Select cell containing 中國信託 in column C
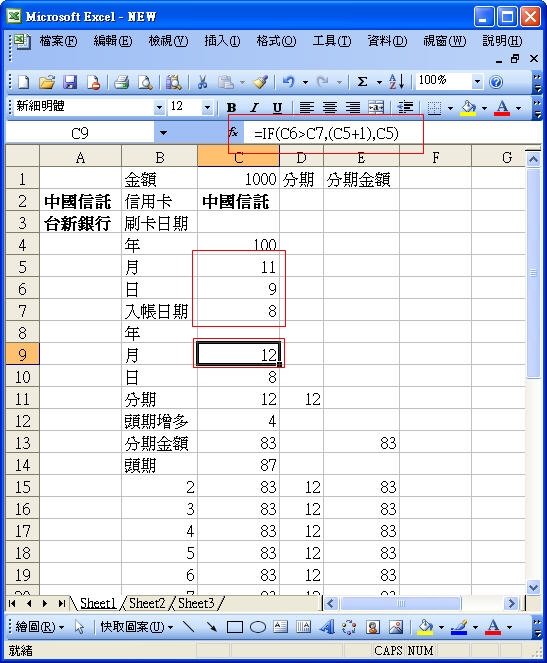The image size is (547, 663). [238, 201]
